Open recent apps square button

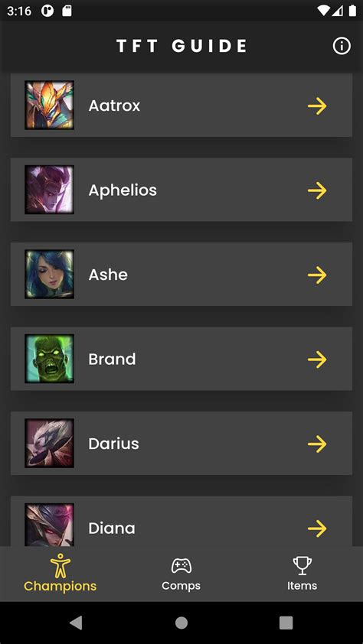(x=286, y=623)
